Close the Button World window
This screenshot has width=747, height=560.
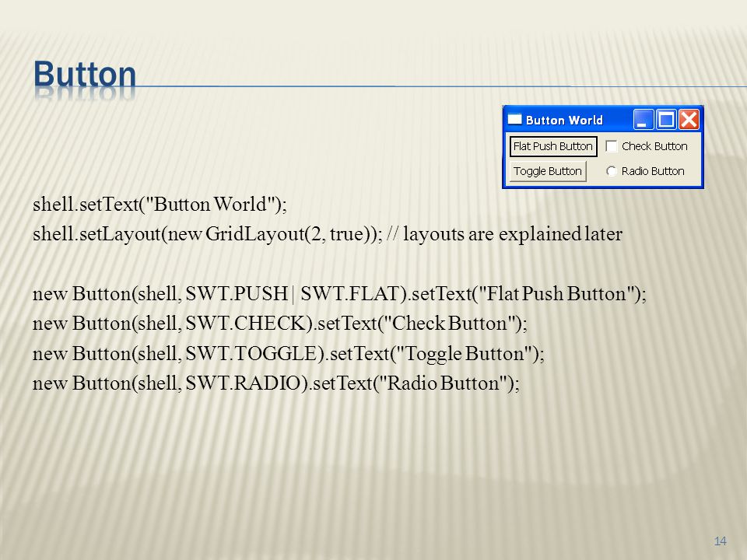click(x=689, y=120)
